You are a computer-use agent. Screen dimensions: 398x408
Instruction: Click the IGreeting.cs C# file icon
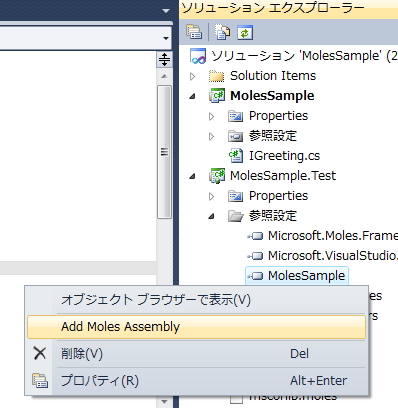click(x=236, y=156)
